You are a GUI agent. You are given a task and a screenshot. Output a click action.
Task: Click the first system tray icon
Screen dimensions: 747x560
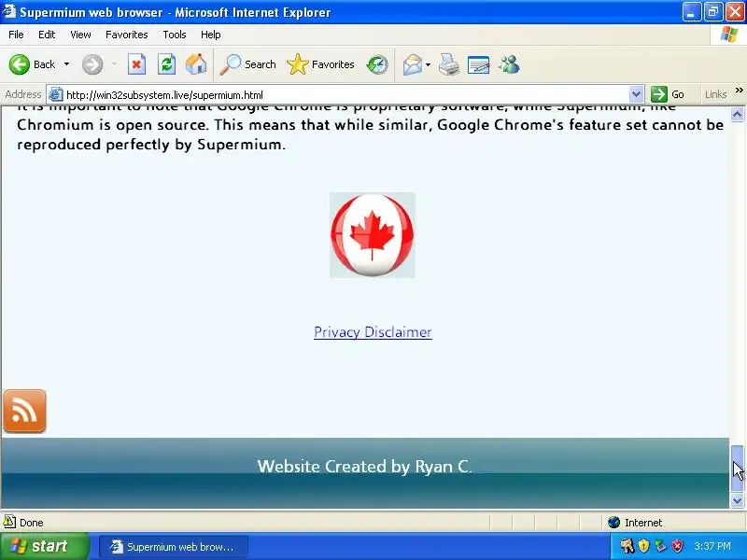tap(627, 546)
